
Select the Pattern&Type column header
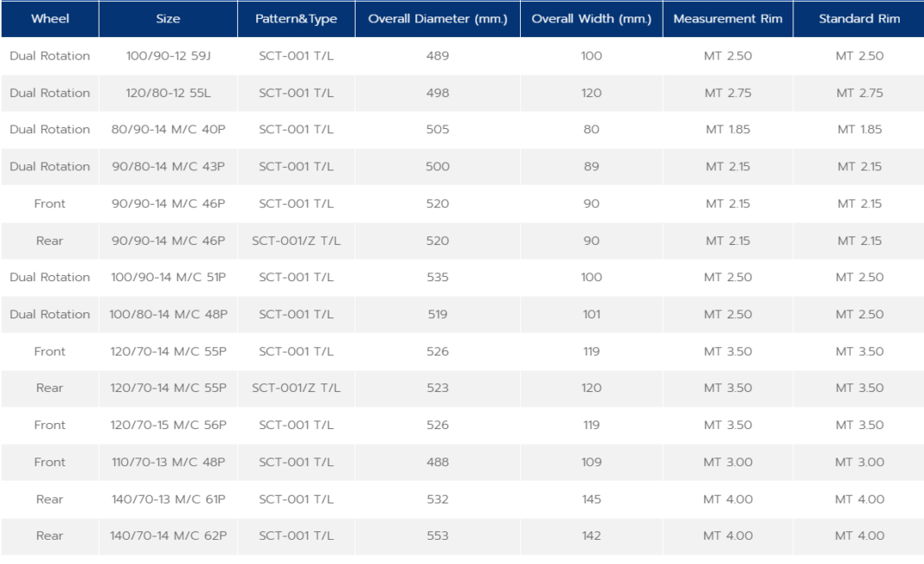click(x=296, y=19)
